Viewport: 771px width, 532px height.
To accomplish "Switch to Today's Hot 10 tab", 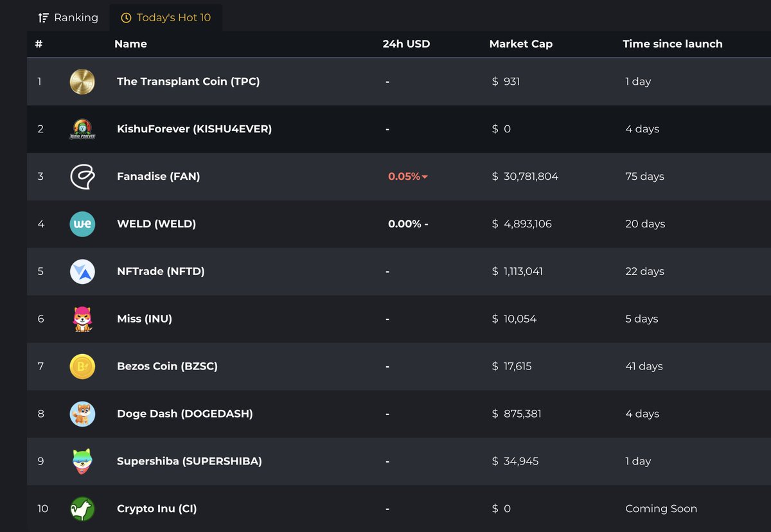I will 166,17.
